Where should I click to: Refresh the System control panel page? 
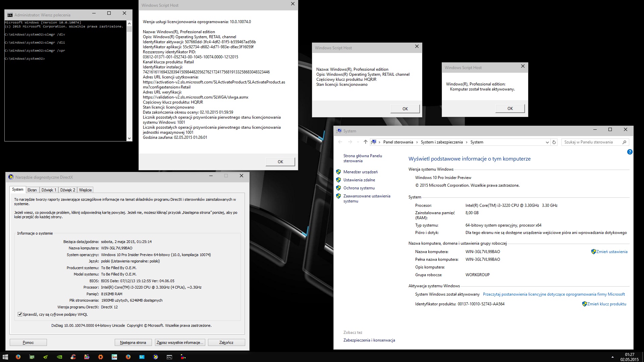click(554, 142)
